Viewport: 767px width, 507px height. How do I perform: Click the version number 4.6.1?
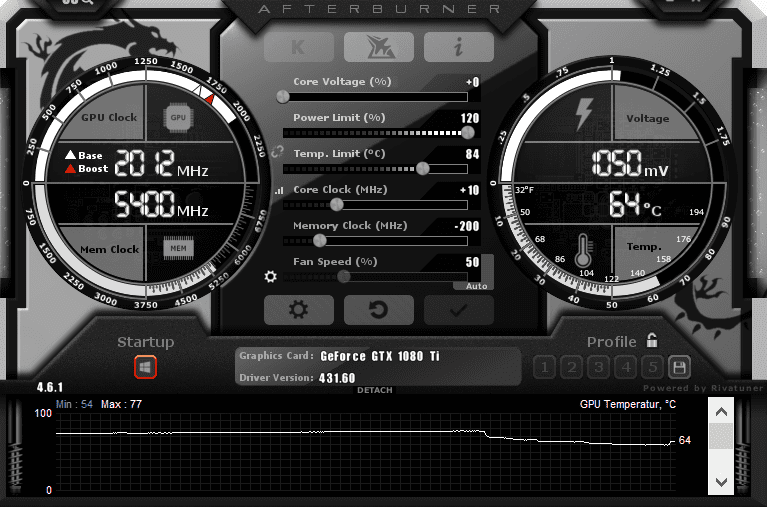(50, 388)
